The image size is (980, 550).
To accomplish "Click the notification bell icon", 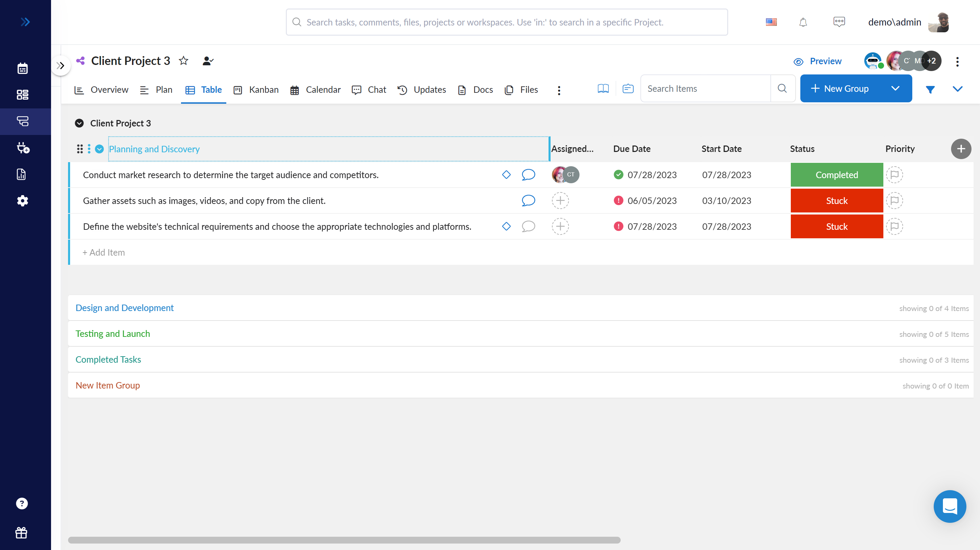I will click(804, 22).
